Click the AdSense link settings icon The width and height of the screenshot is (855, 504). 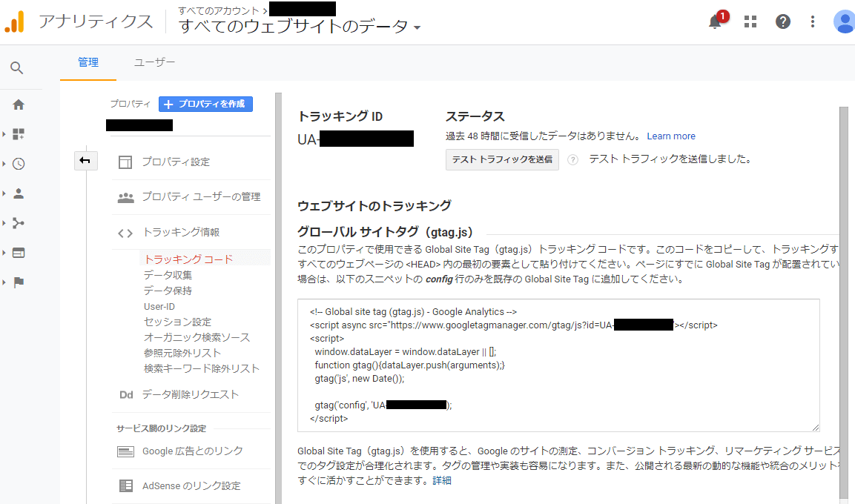(126, 485)
